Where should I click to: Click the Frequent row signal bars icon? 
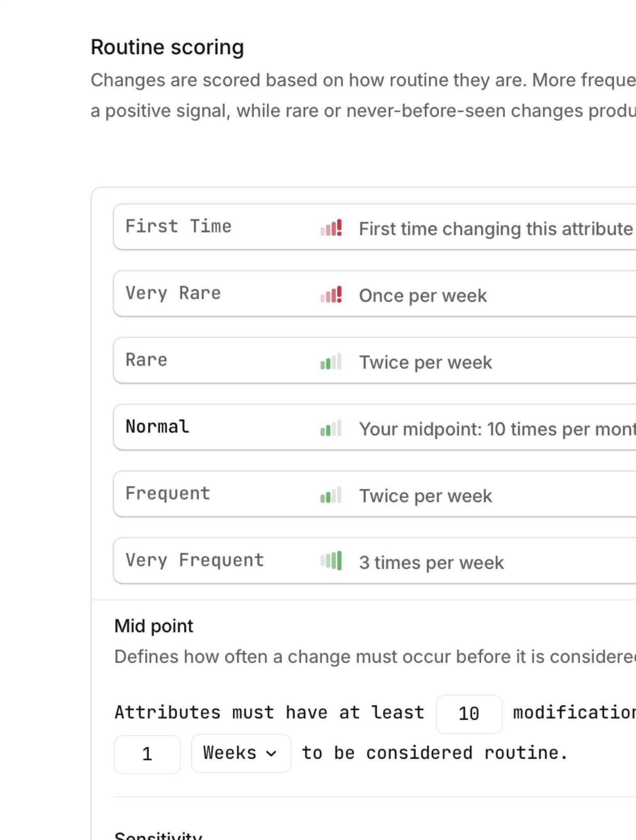(x=331, y=495)
